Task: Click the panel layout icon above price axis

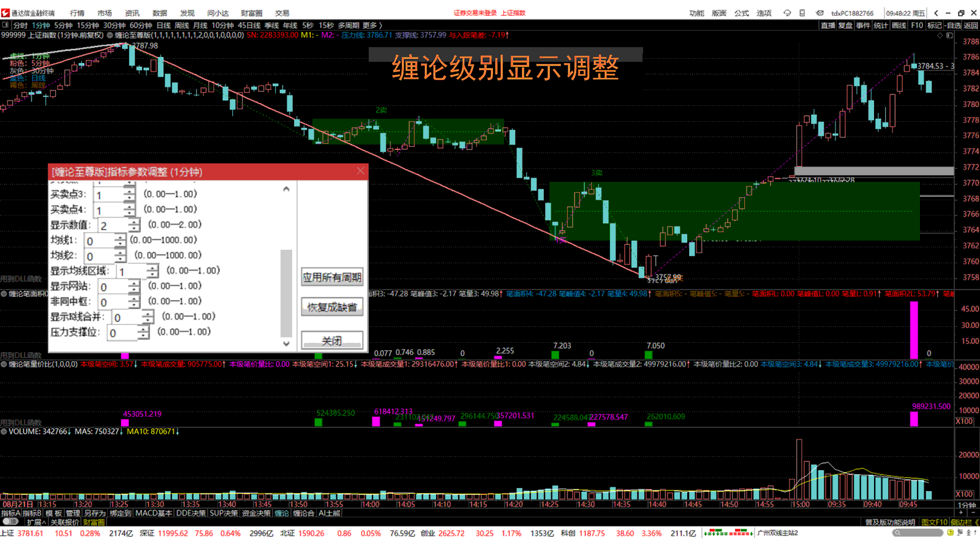Action: coord(949,36)
